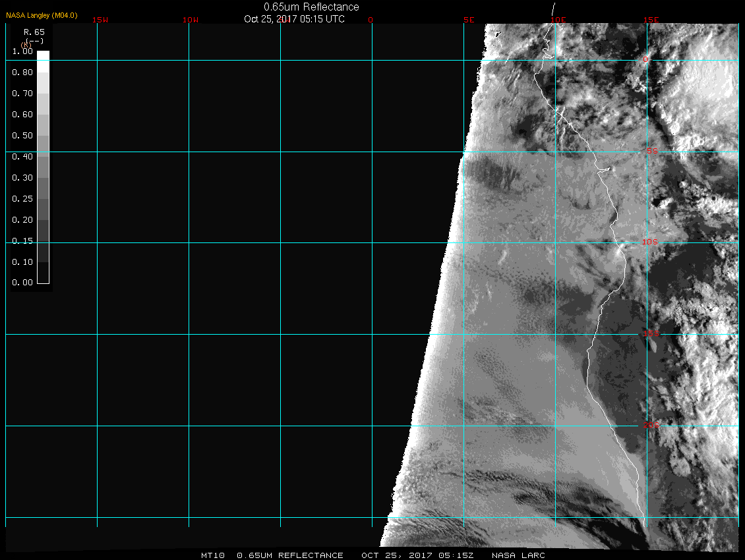Click the '10W' longitude label

191,20
